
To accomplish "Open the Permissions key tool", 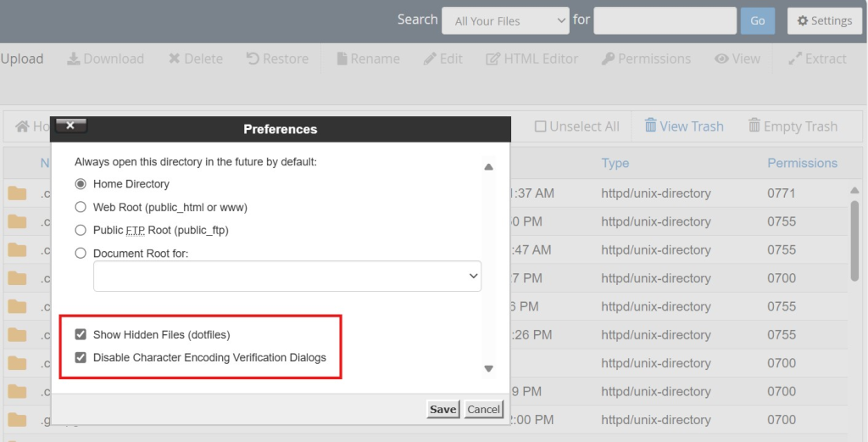I will click(608, 59).
